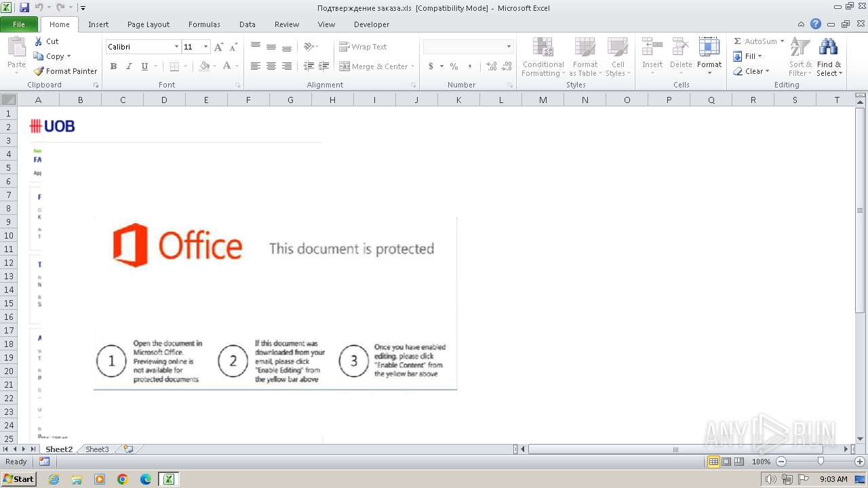Screen dimensions: 868x488
Task: Click the zoom slider handle
Action: click(820, 462)
